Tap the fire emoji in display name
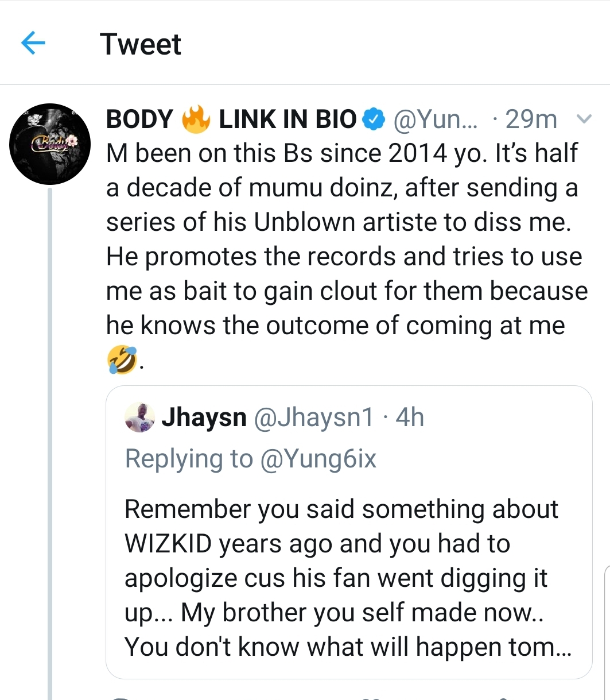 [196, 119]
